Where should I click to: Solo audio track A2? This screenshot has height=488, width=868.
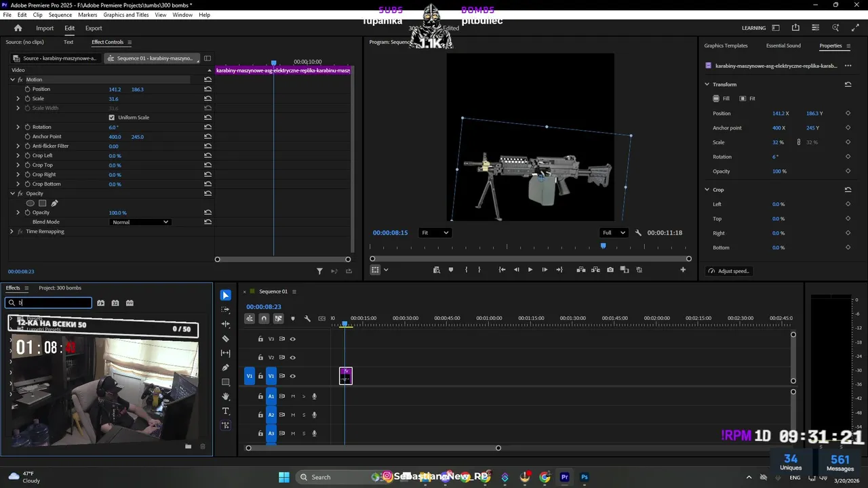click(303, 415)
